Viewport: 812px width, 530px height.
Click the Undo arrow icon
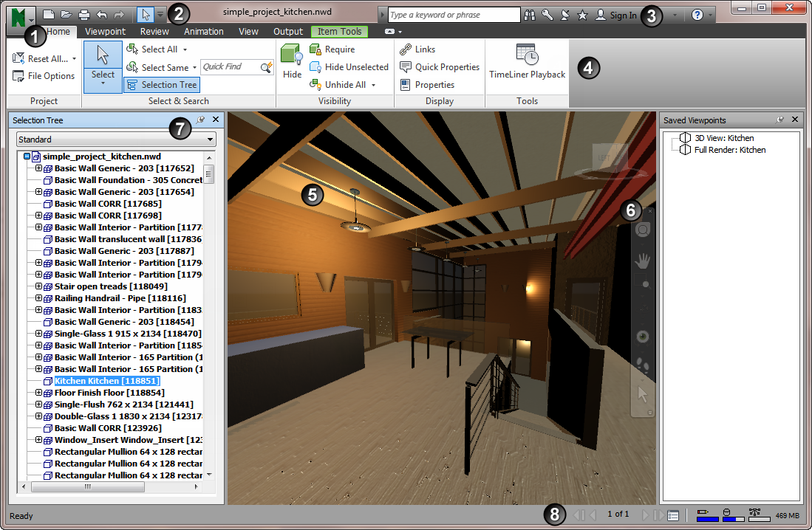[101, 15]
